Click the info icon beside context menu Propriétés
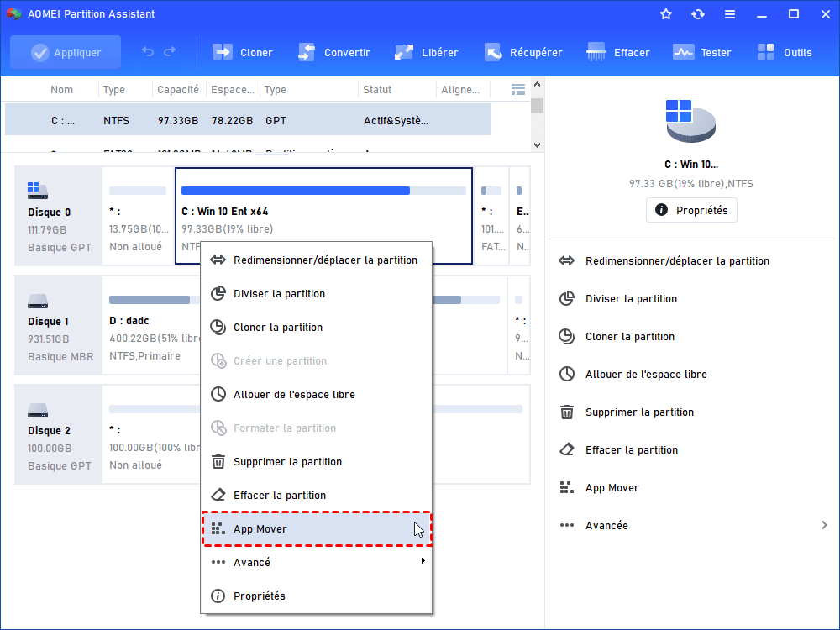Image resolution: width=840 pixels, height=630 pixels. [218, 596]
